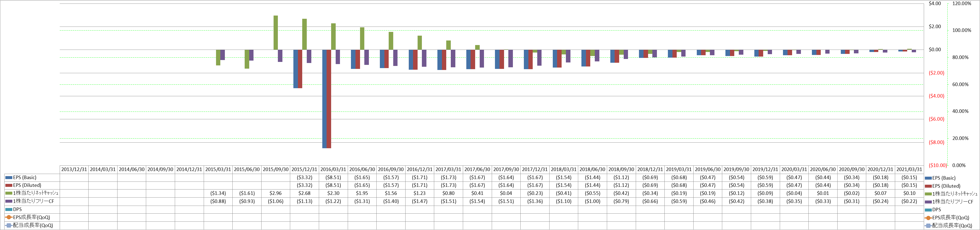Select the net cash cell showing $0.04

tap(506, 194)
